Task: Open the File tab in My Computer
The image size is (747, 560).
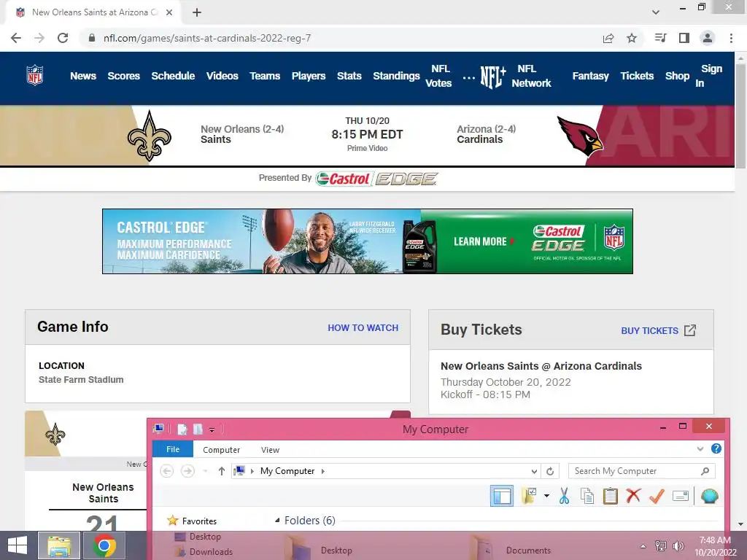Action: [x=173, y=449]
